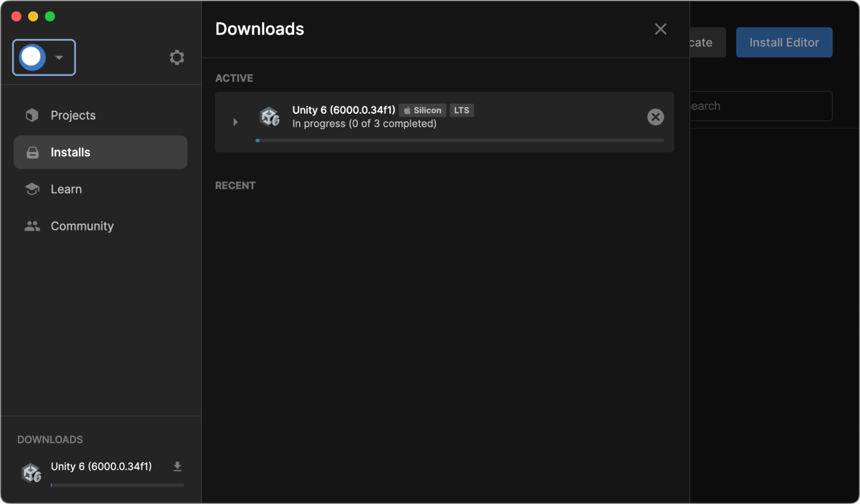Select the Installs sidebar icon
This screenshot has height=504, width=860.
[x=32, y=152]
